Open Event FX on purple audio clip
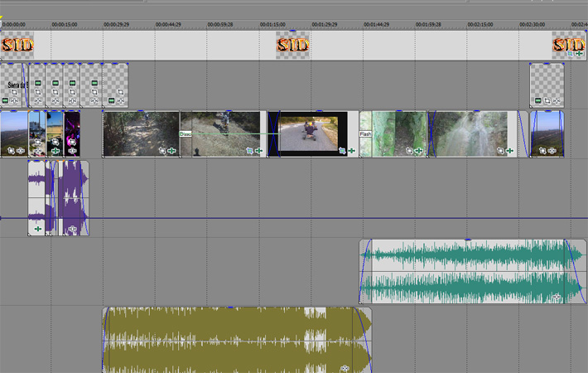Screen dimensions: 588x373 73,229
